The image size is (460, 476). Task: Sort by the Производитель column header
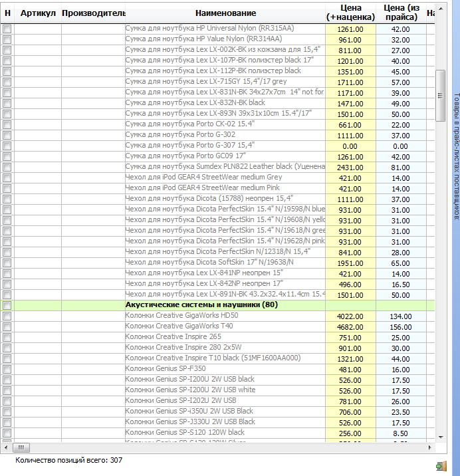pos(93,13)
